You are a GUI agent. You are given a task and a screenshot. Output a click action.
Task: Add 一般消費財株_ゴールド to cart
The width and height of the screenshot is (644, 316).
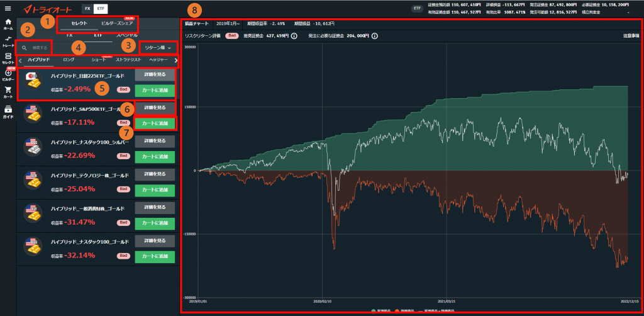[155, 223]
